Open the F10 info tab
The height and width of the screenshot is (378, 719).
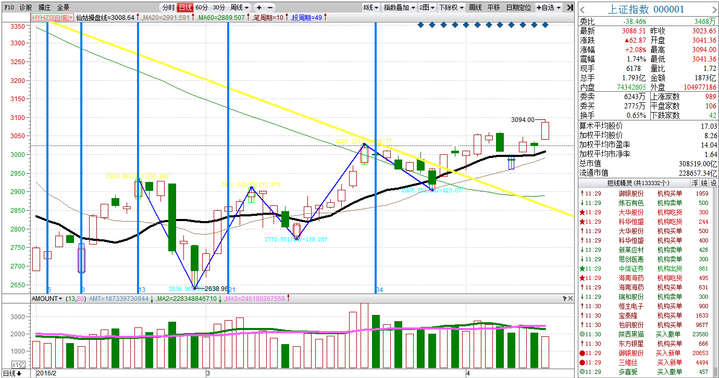pyautogui.click(x=9, y=7)
